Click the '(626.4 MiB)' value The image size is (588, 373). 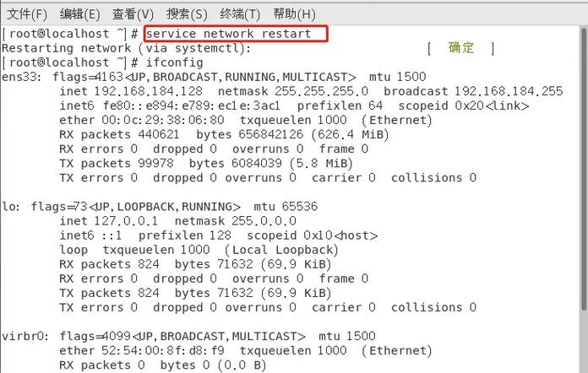click(351, 134)
